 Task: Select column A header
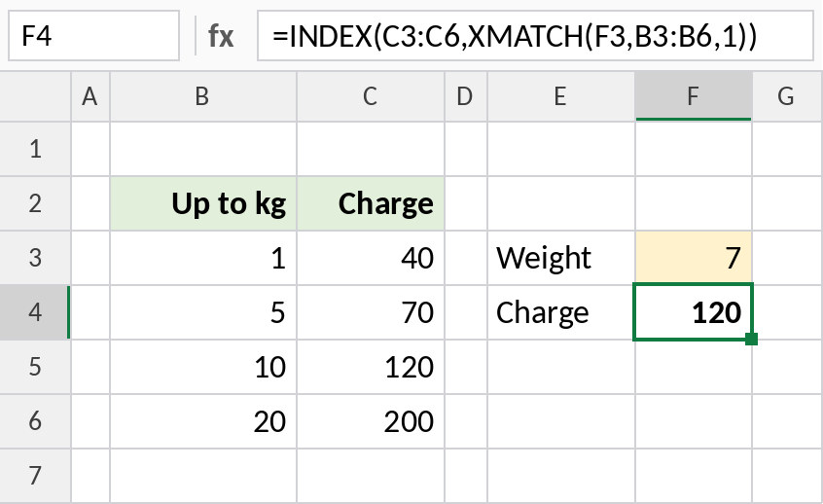coord(90,96)
